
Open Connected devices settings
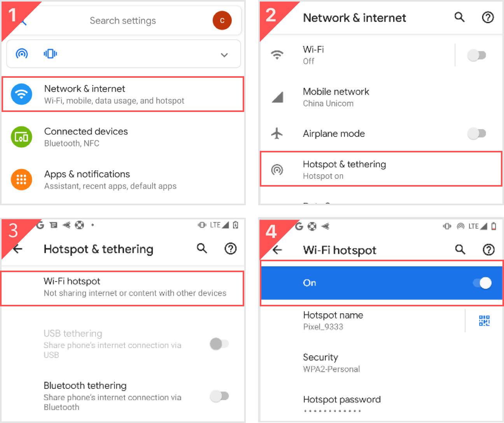click(x=123, y=137)
